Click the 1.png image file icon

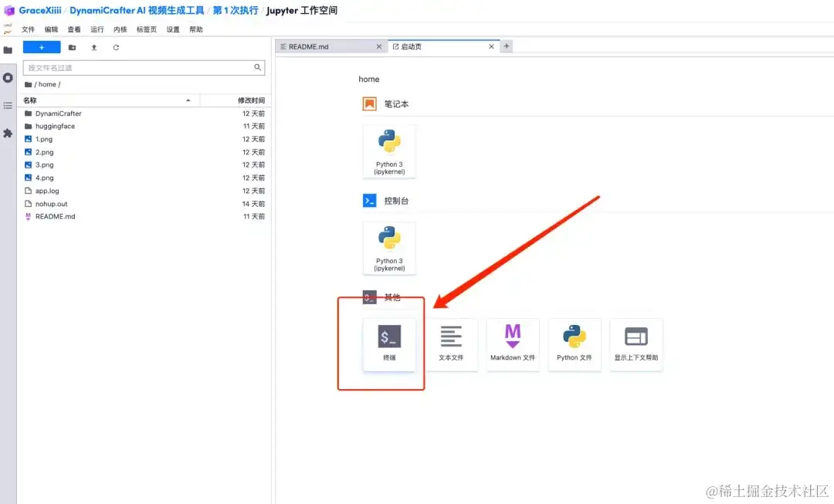29,139
